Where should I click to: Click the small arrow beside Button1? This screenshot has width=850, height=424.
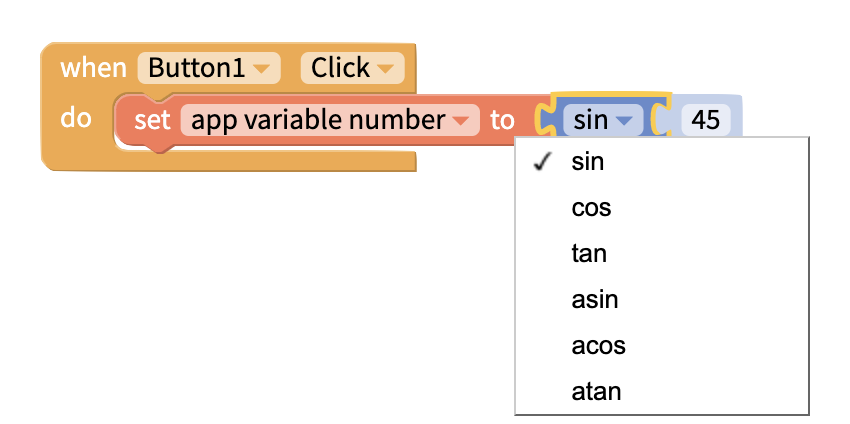261,69
